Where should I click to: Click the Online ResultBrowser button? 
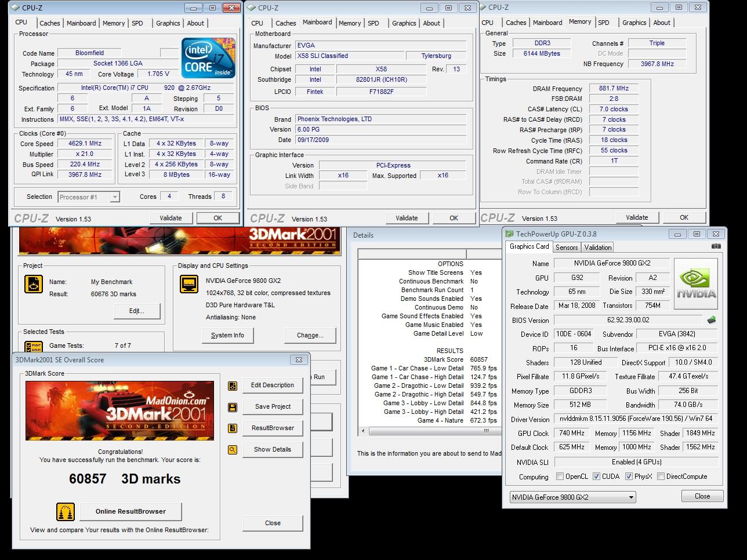[130, 511]
